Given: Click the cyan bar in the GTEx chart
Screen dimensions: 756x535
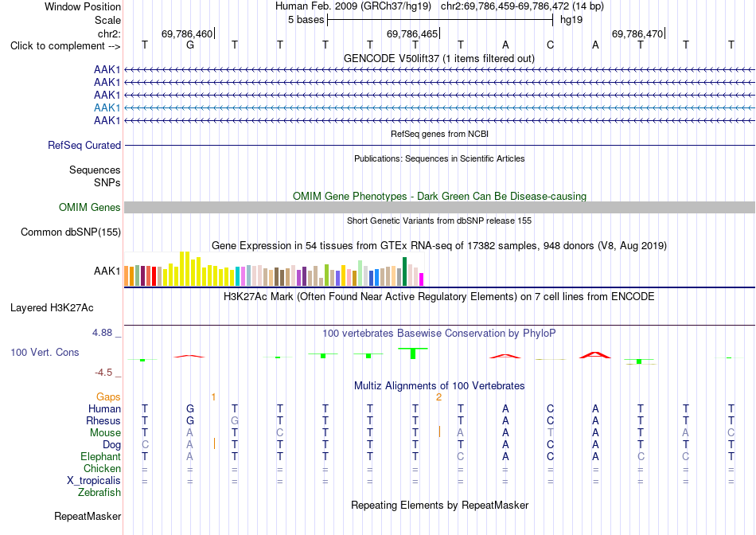Looking at the screenshot, I should [x=238, y=276].
